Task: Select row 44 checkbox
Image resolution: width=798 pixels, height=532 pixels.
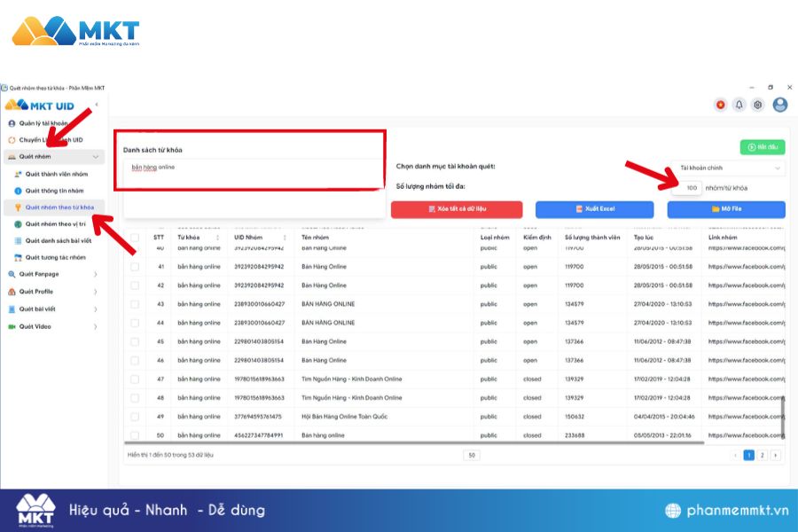Action: point(135,324)
